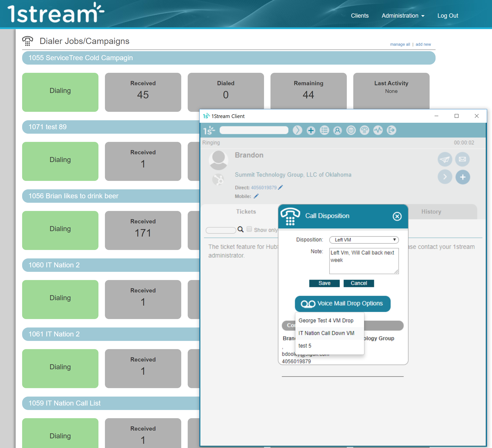Open Voice Mail Drop Options
Image resolution: width=492 pixels, height=448 pixels.
(343, 304)
